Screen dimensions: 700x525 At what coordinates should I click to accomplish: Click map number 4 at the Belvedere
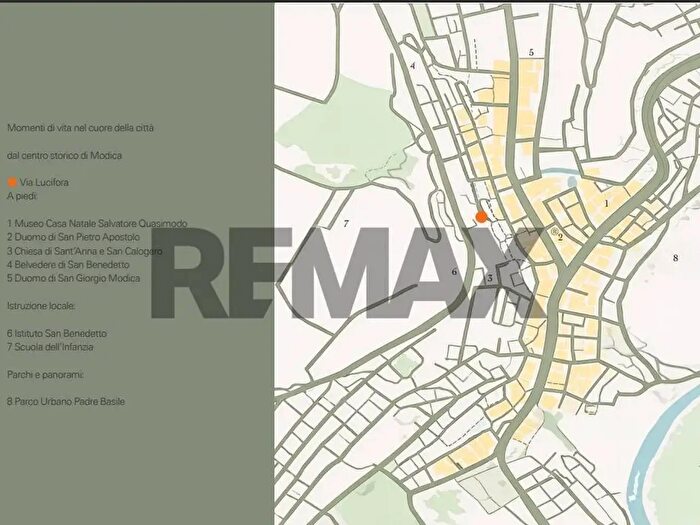(x=412, y=66)
